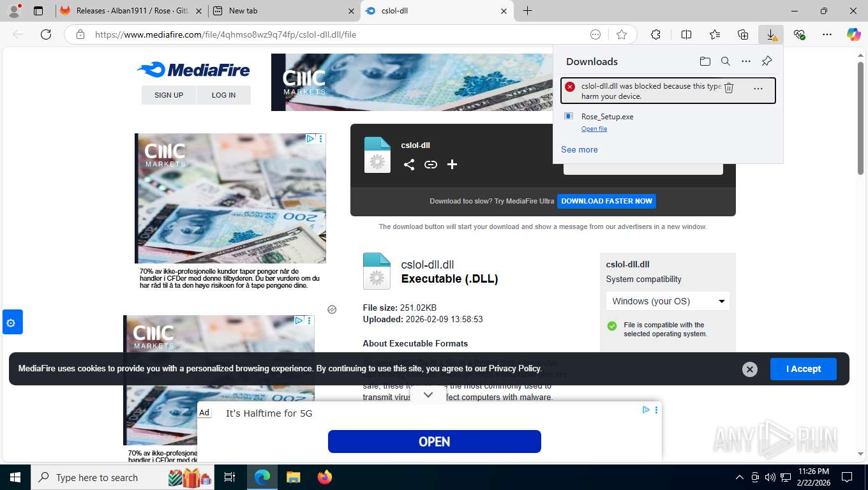The image size is (868, 490).
Task: Toggle the Downloads toolbar button
Action: 771,34
